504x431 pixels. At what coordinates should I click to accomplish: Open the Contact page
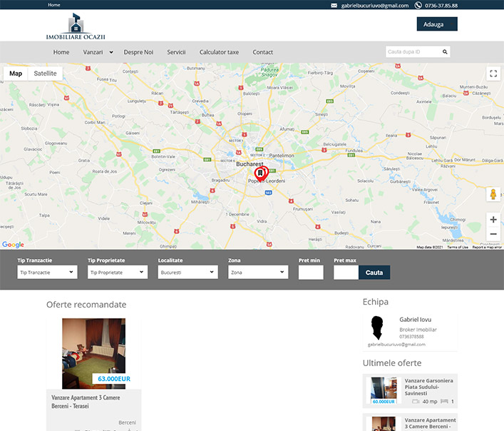click(x=262, y=52)
